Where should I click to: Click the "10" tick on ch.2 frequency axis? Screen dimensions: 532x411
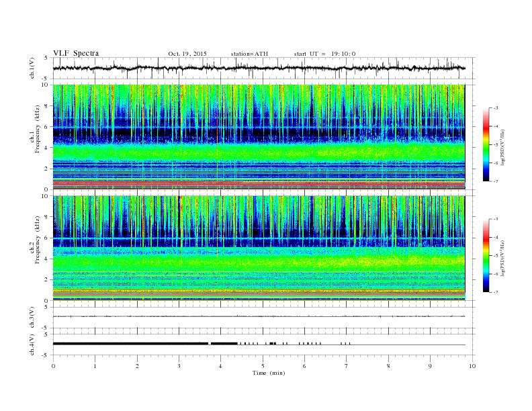[46, 196]
